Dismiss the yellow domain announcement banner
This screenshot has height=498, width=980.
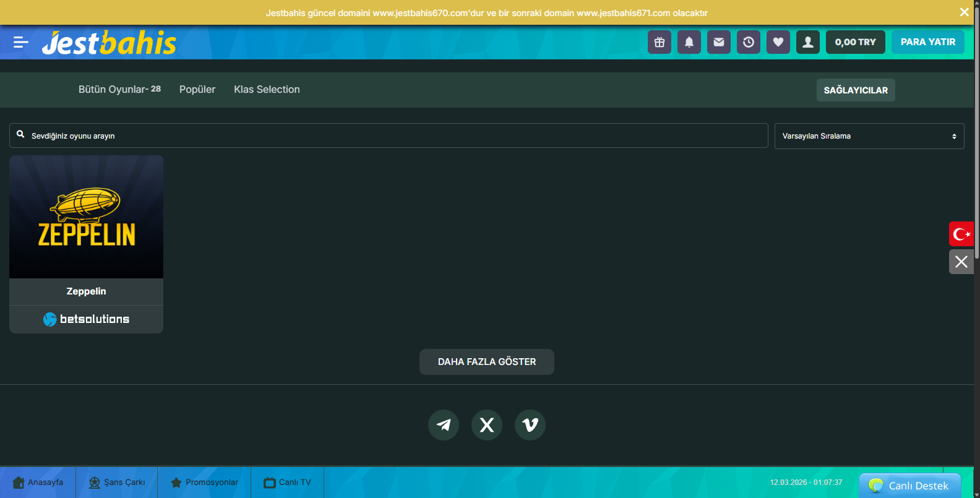[x=964, y=12]
